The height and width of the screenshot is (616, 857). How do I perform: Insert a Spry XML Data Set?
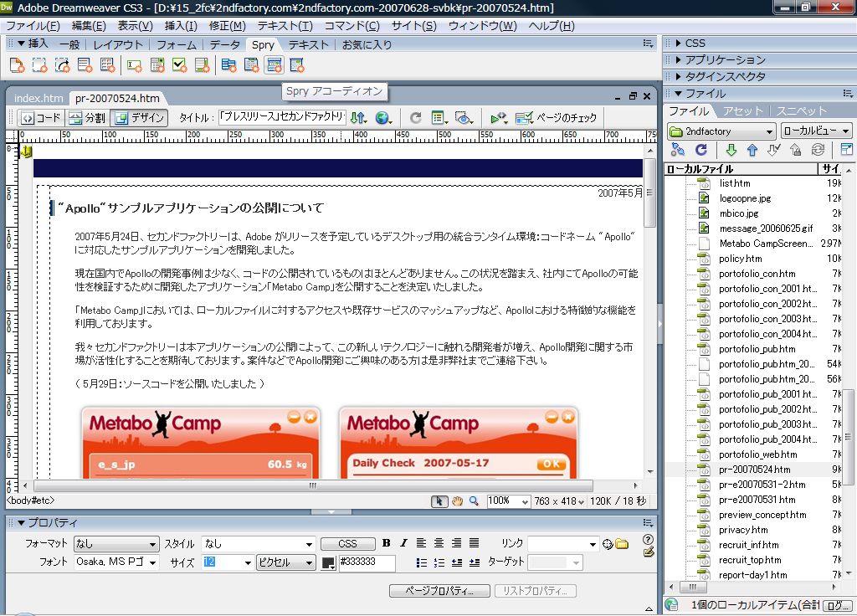click(17, 65)
